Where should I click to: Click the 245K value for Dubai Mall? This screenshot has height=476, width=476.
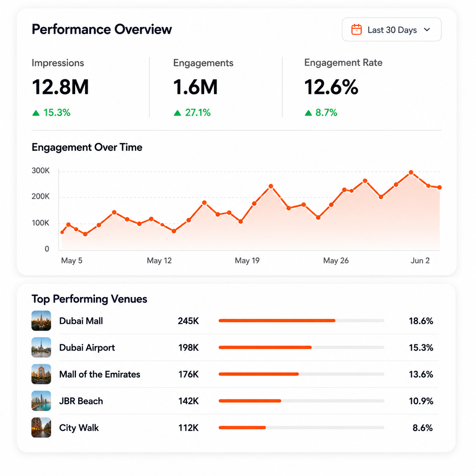(188, 321)
